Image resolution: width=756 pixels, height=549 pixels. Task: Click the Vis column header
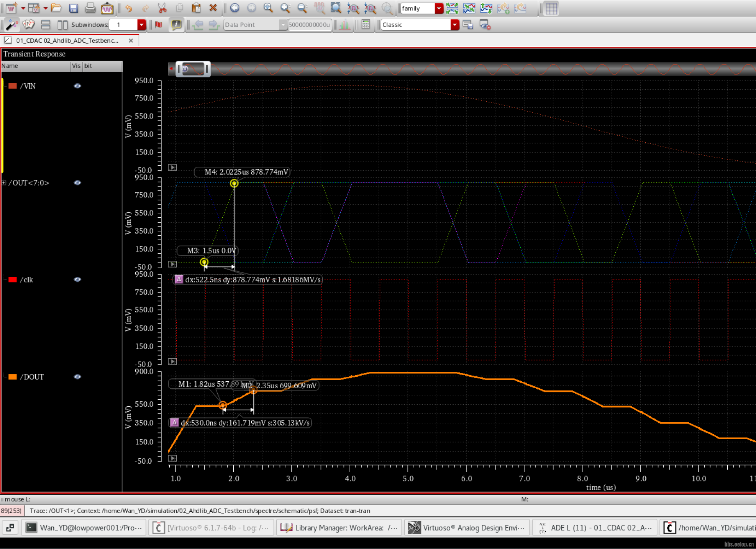[76, 66]
